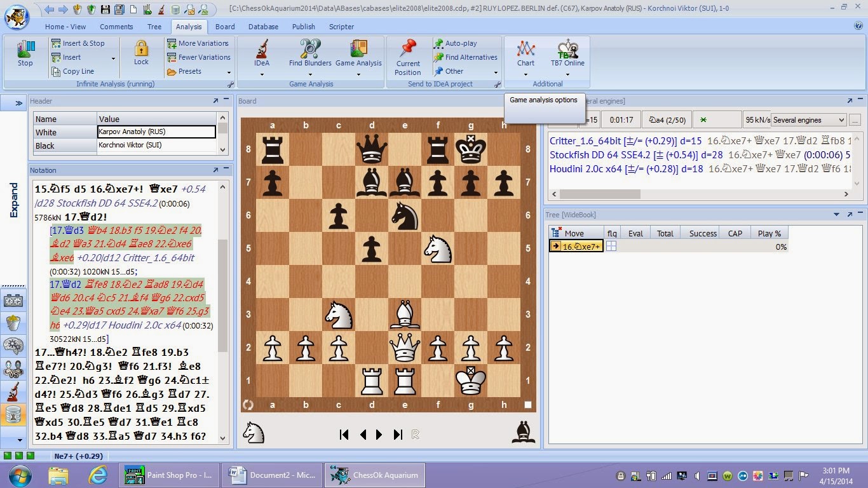Jump to the first move of game
The width and height of the screenshot is (868, 488).
click(344, 435)
